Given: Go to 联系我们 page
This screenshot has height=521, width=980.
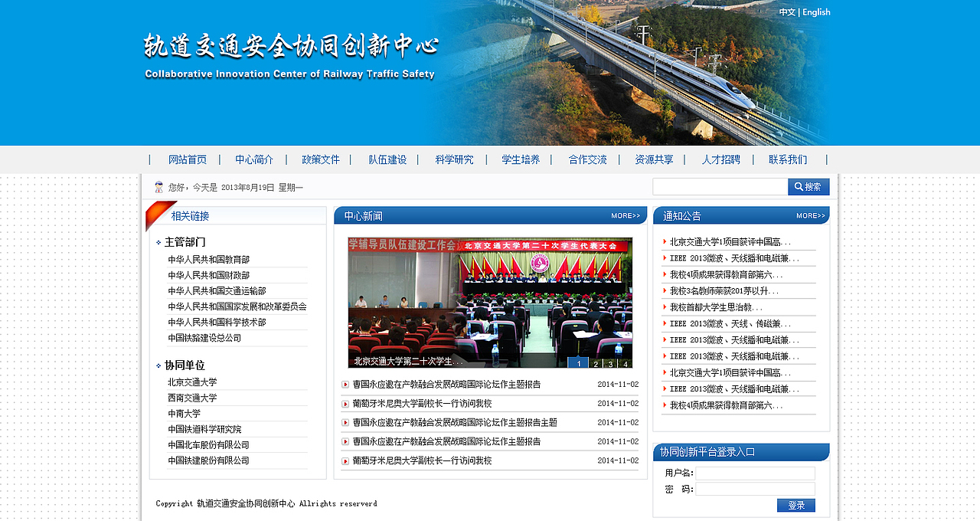Looking at the screenshot, I should [x=788, y=159].
